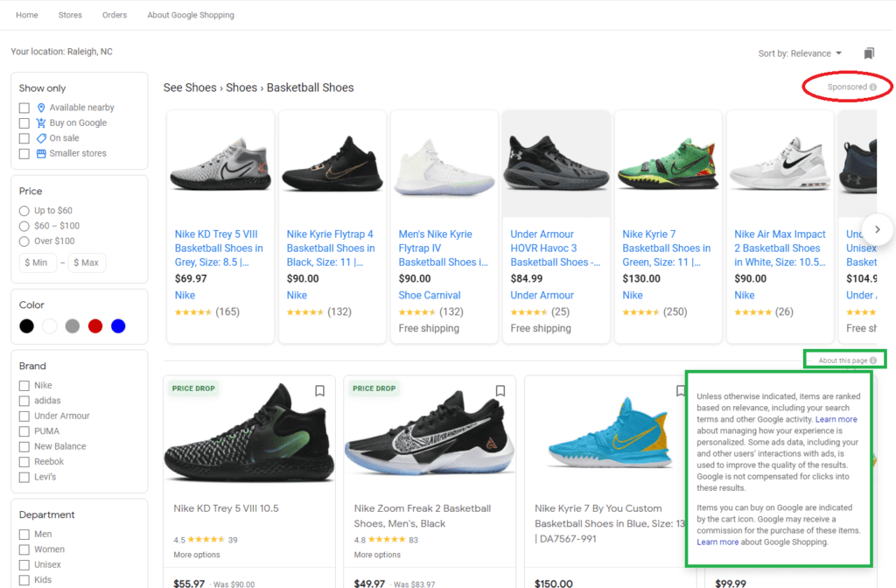
Task: Save the Nike Zoom Freak 2 bookmark
Action: click(500, 391)
